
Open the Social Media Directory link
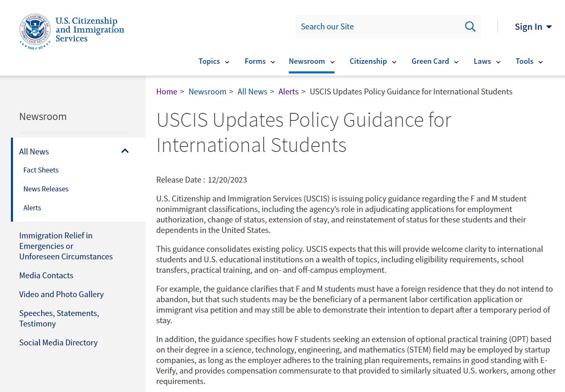(58, 342)
